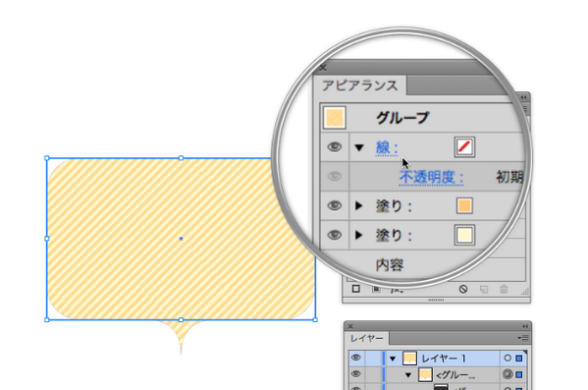Viewport: 588px width, 390px height.
Task: Open the orange fill color swatch
Action: pos(464,205)
